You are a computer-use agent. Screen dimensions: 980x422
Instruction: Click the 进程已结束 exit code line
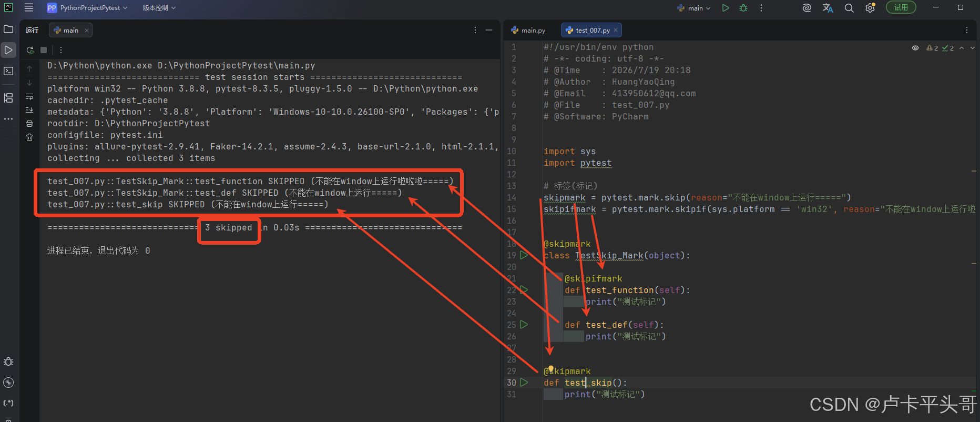tap(99, 251)
